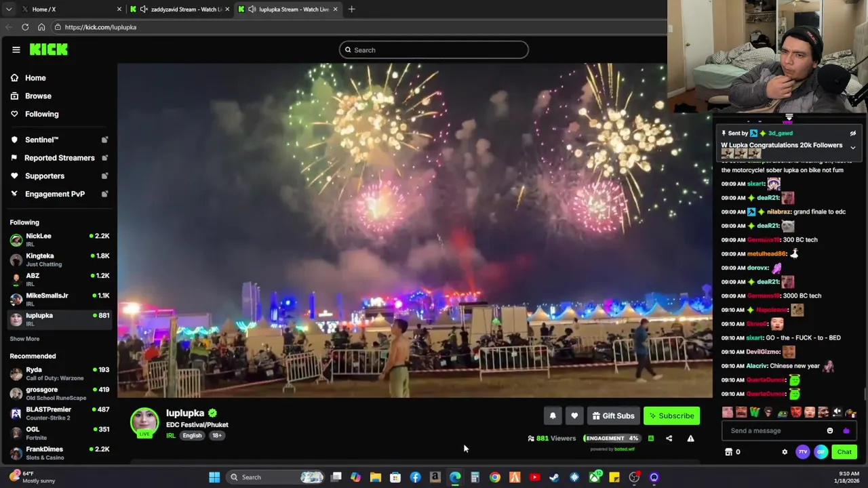Screen dimensions: 868x488
Task: Open the channel shop points icon
Action: click(x=729, y=452)
